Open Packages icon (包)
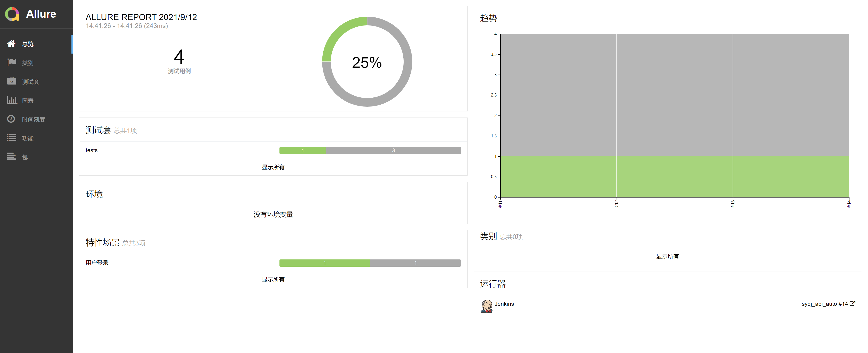Screen dimensions: 868x353 [12, 157]
